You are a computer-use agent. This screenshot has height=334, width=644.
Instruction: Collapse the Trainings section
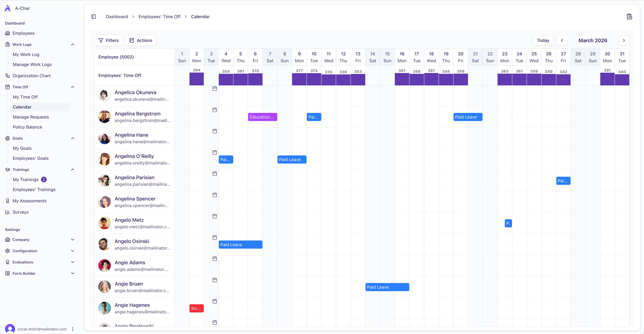73,170
